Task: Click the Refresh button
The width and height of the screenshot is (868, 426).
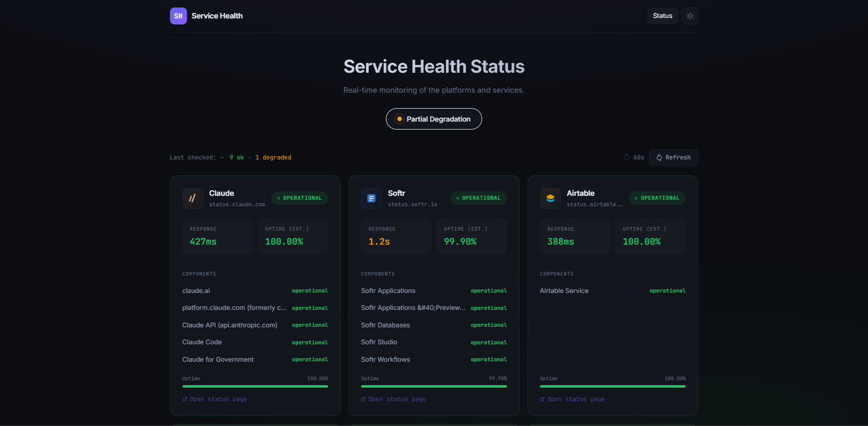Action: tap(674, 157)
